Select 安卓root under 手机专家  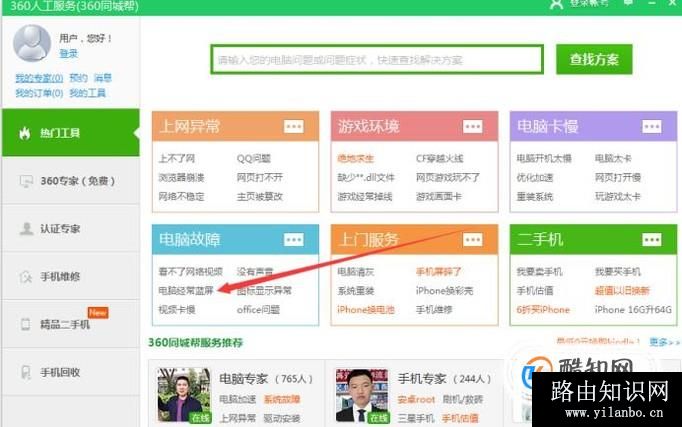click(x=416, y=400)
